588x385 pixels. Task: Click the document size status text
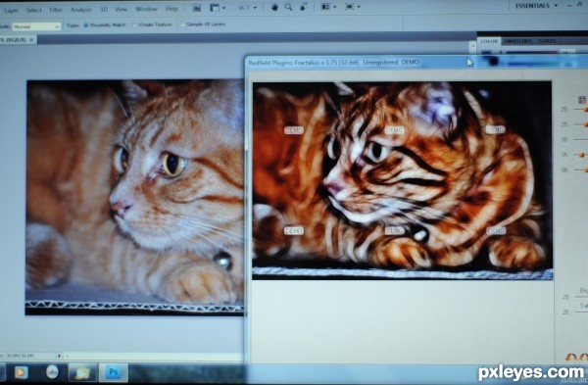(18, 356)
